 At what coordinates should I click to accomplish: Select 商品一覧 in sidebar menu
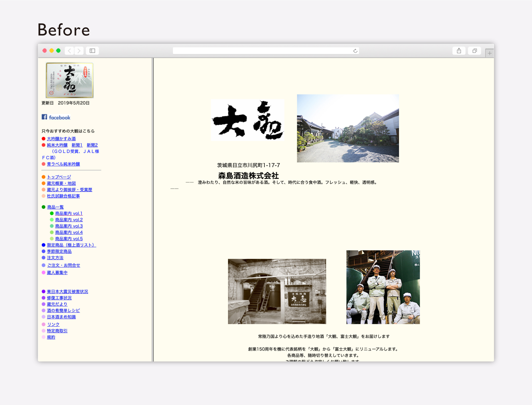pyautogui.click(x=55, y=207)
